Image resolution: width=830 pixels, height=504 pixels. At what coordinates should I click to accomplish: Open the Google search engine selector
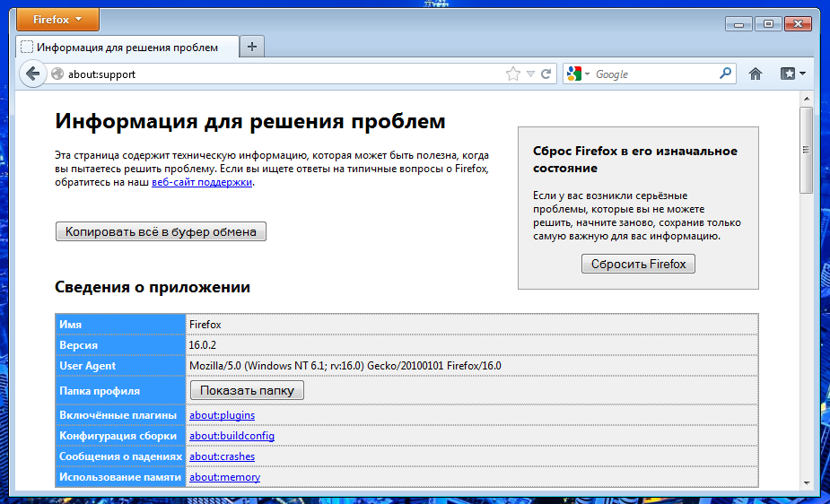(578, 74)
